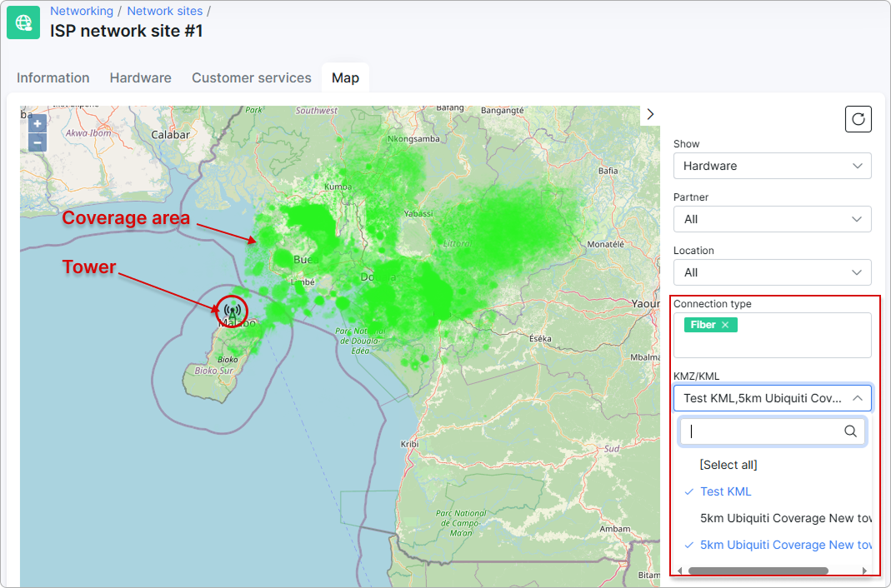Open the Show Hardware dropdown

pyautogui.click(x=773, y=166)
